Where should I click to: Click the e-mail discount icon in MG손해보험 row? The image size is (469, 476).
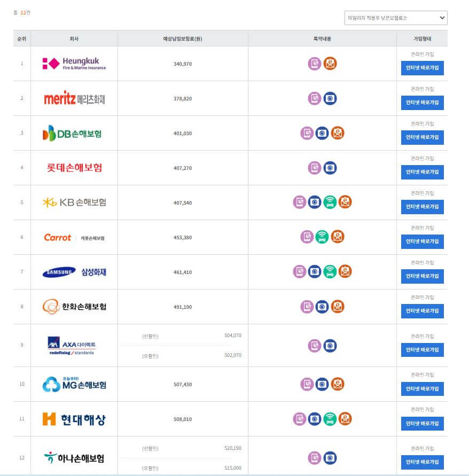click(x=337, y=384)
